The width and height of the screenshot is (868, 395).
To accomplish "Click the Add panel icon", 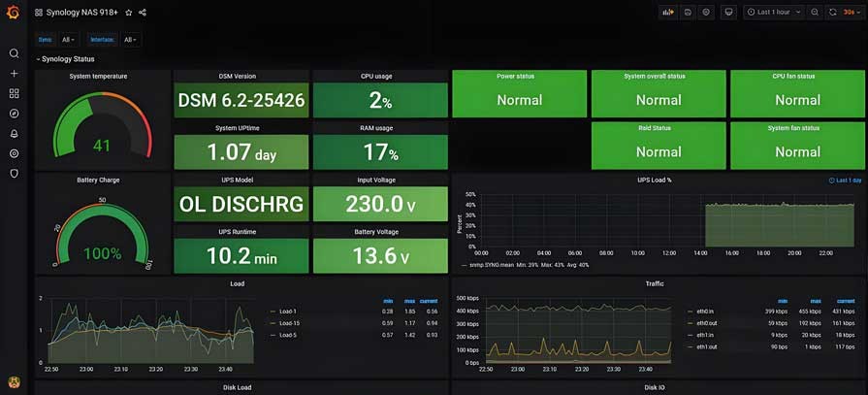I will click(x=668, y=13).
